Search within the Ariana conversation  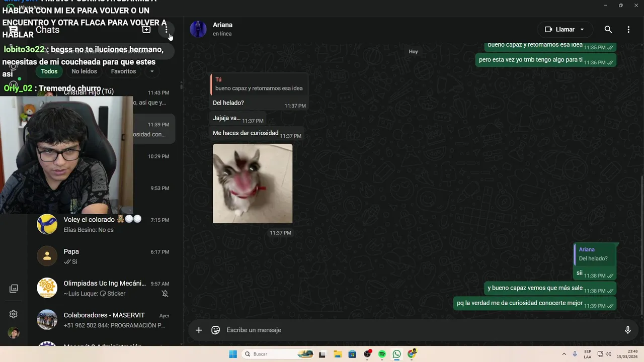pyautogui.click(x=608, y=30)
